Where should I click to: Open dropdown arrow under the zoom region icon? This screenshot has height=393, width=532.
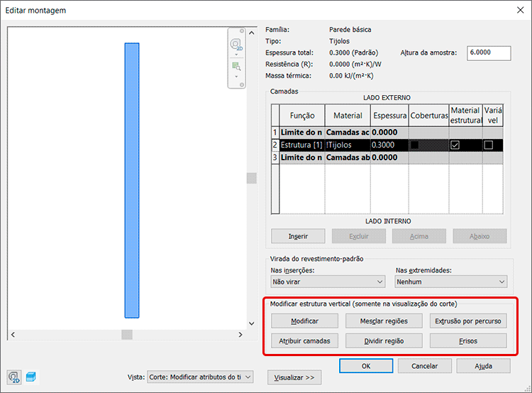pyautogui.click(x=236, y=77)
